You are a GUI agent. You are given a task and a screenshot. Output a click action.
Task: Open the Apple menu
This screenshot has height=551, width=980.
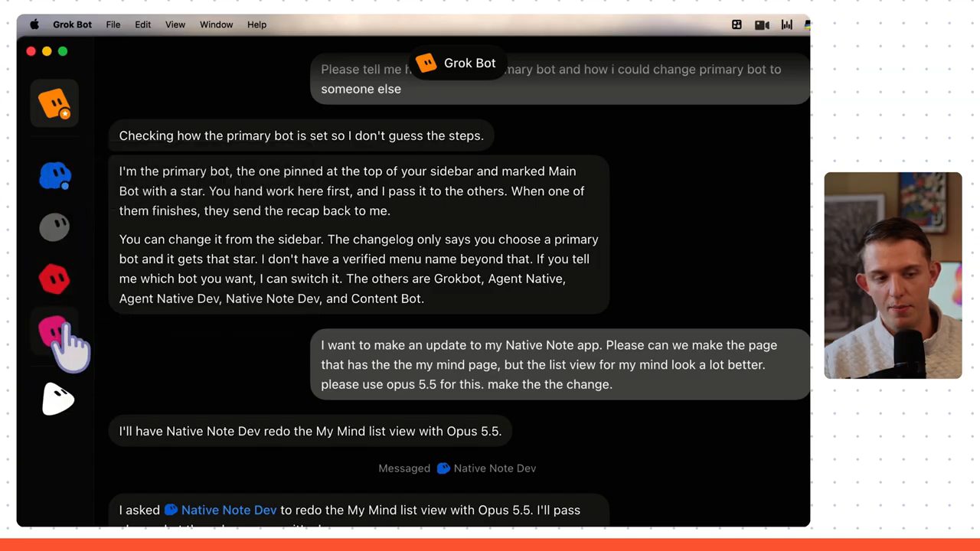pyautogui.click(x=34, y=24)
